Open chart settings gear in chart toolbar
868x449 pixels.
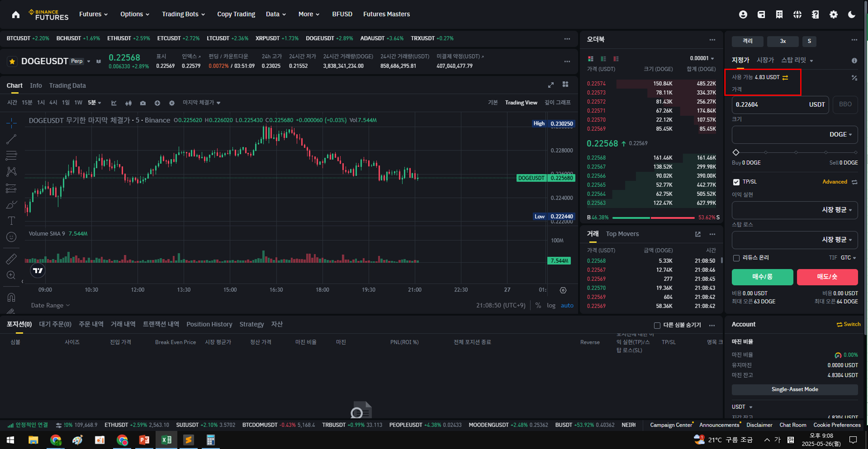172,103
